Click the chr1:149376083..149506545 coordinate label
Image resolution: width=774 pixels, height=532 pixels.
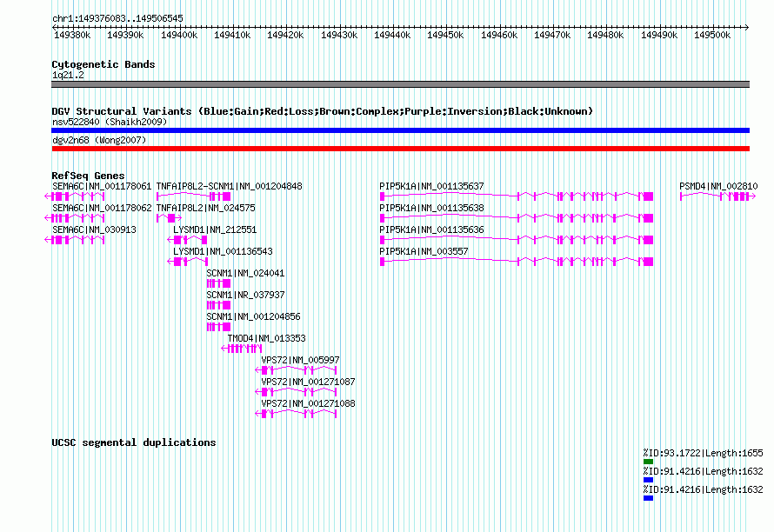point(117,18)
